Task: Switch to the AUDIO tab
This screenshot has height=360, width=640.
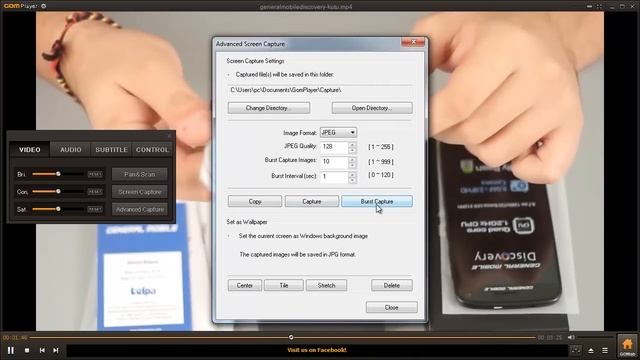Action: [71, 150]
